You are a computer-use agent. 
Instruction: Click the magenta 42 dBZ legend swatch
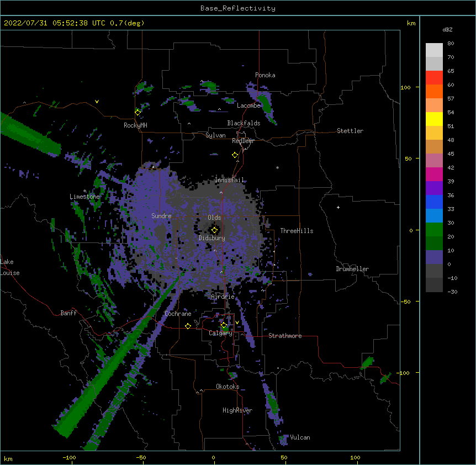click(x=434, y=174)
